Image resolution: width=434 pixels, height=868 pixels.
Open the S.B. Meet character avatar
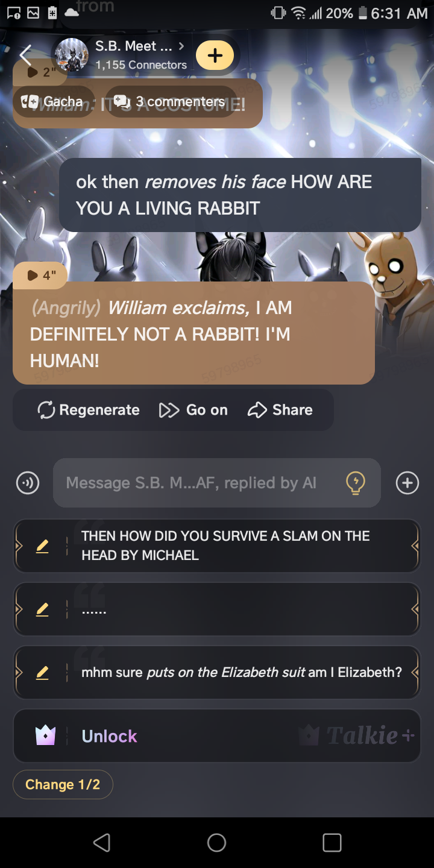71,55
